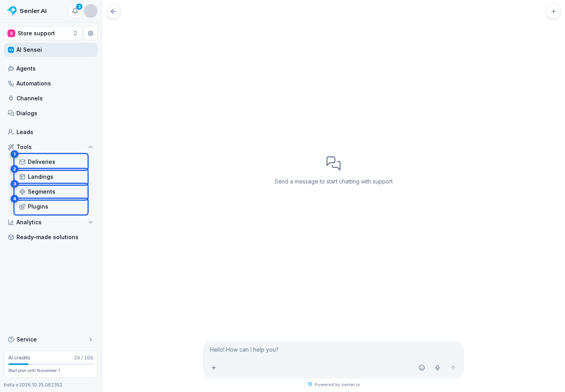This screenshot has width=565, height=392.
Task: Open the Store support workspace dropdown
Action: click(43, 33)
